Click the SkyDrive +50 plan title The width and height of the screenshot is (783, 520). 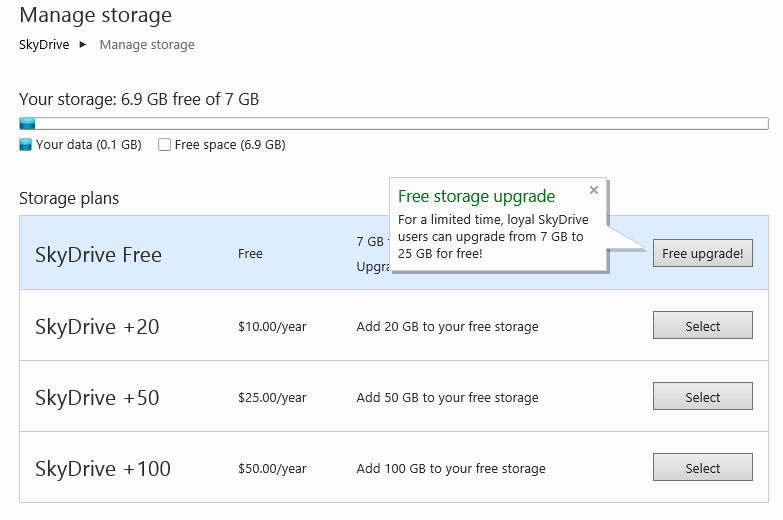[97, 398]
